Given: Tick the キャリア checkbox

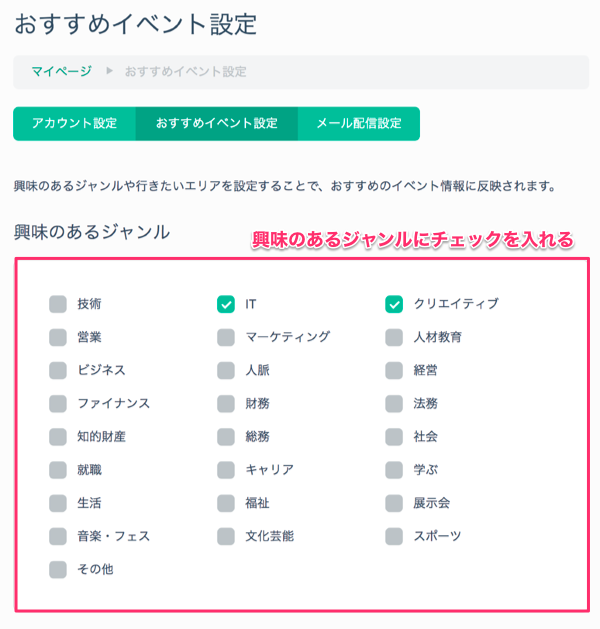Looking at the screenshot, I should (x=226, y=469).
